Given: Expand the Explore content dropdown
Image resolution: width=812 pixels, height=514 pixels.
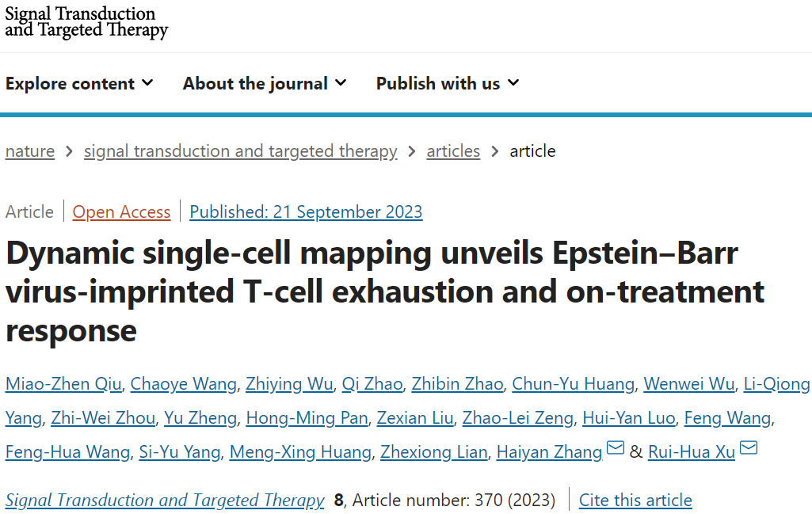Looking at the screenshot, I should pos(79,83).
